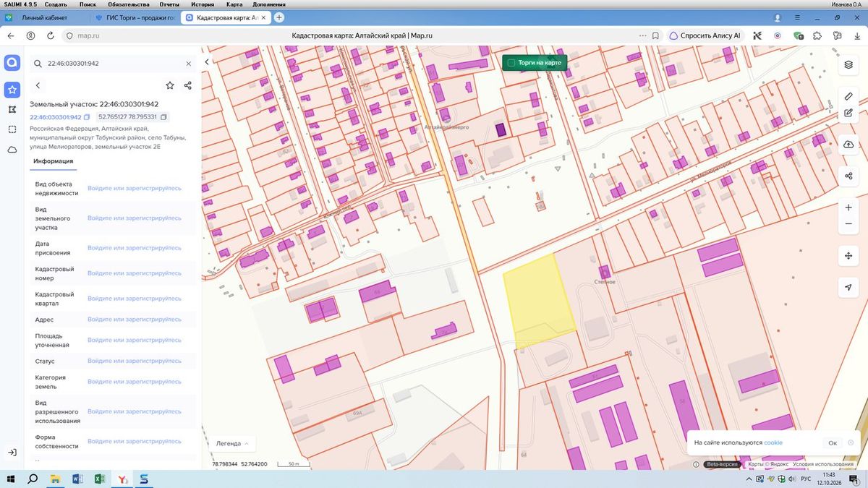The width and height of the screenshot is (868, 488).
Task: Center map on my location
Action: tap(848, 287)
